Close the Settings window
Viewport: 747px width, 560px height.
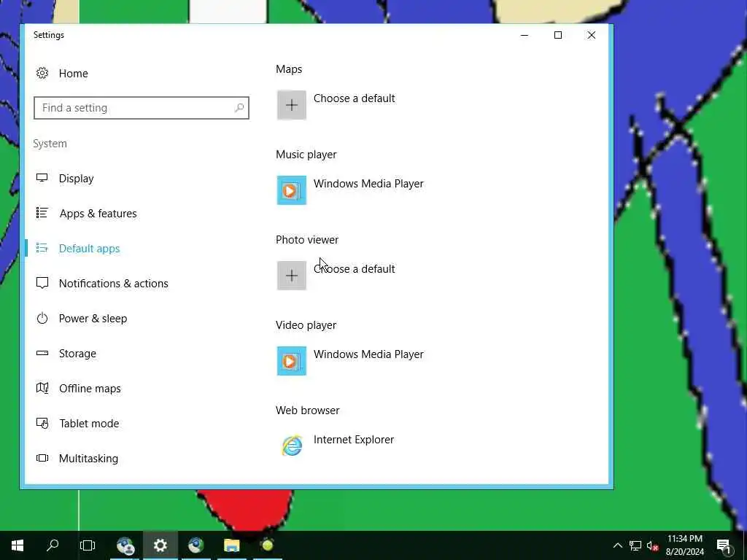[x=591, y=35]
